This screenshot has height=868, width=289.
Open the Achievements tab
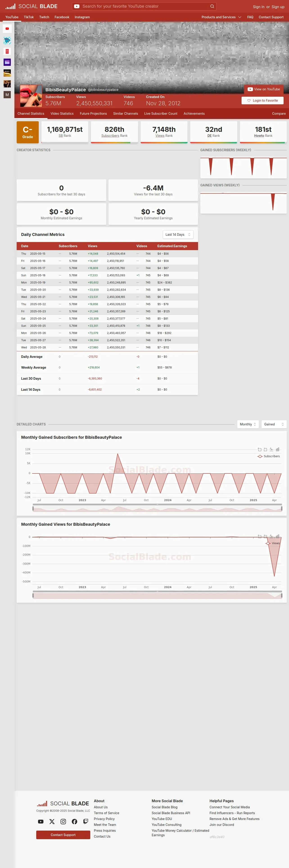tap(194, 114)
